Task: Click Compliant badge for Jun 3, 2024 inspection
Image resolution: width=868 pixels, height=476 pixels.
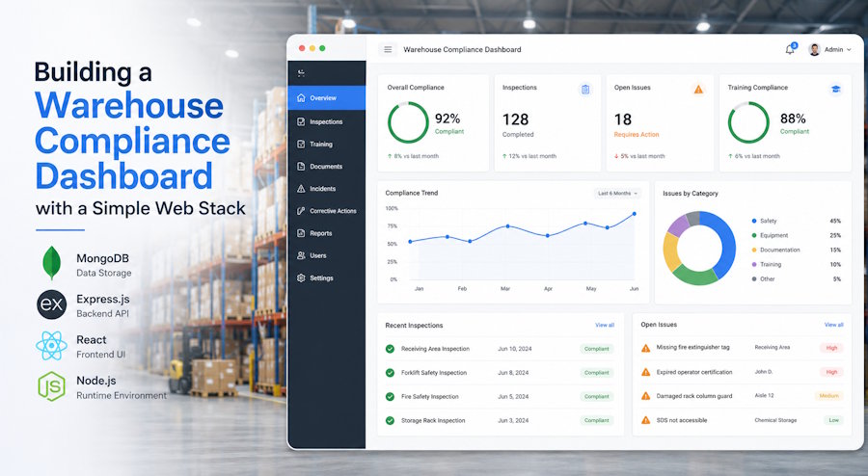Action: [597, 420]
